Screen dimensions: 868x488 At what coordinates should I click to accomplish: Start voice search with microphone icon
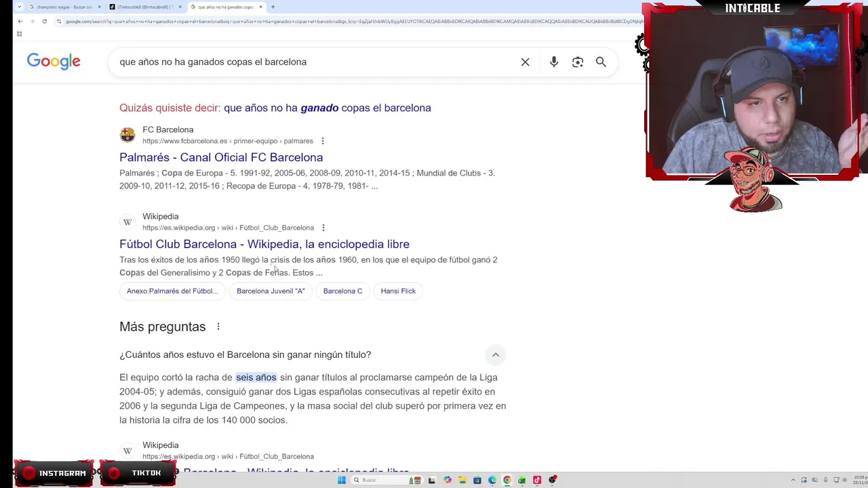pyautogui.click(x=554, y=62)
